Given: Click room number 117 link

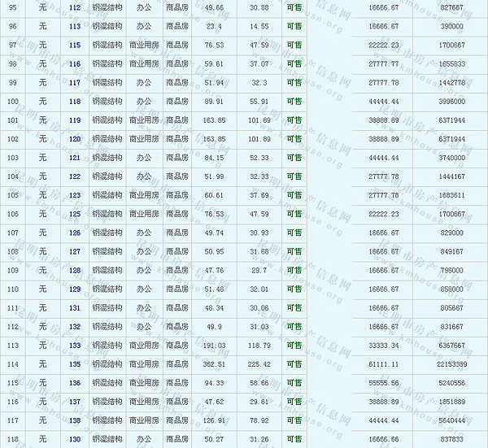Looking at the screenshot, I should (x=75, y=82).
